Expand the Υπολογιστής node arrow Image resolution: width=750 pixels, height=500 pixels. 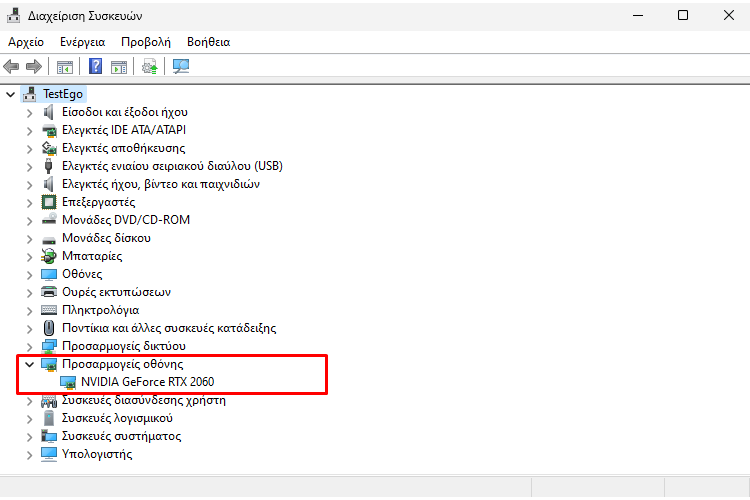(30, 455)
